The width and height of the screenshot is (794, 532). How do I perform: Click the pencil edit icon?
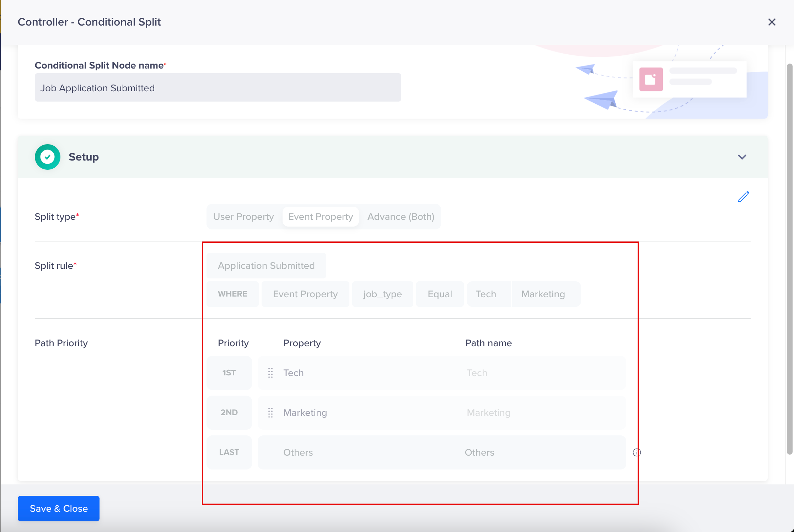coord(743,197)
